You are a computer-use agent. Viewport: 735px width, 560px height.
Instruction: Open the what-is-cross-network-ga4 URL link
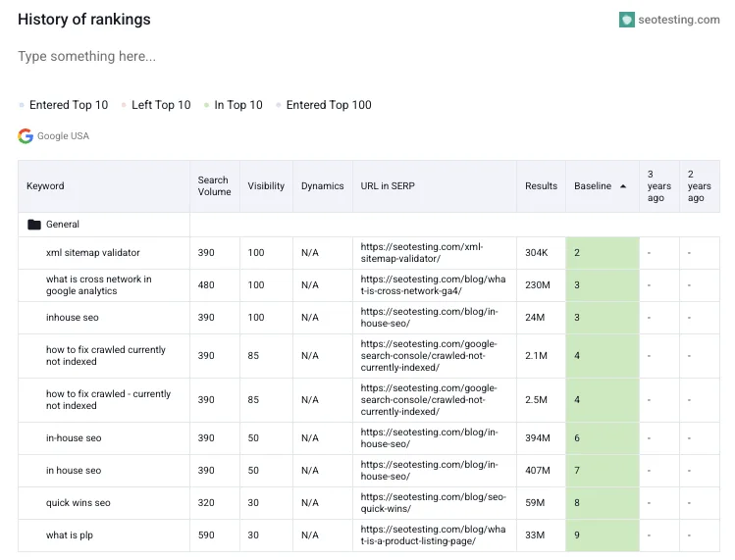pyautogui.click(x=433, y=285)
